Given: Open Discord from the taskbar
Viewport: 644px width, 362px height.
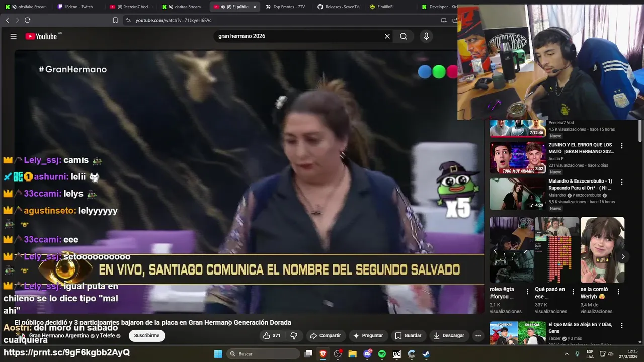Looking at the screenshot, I should coord(367,354).
